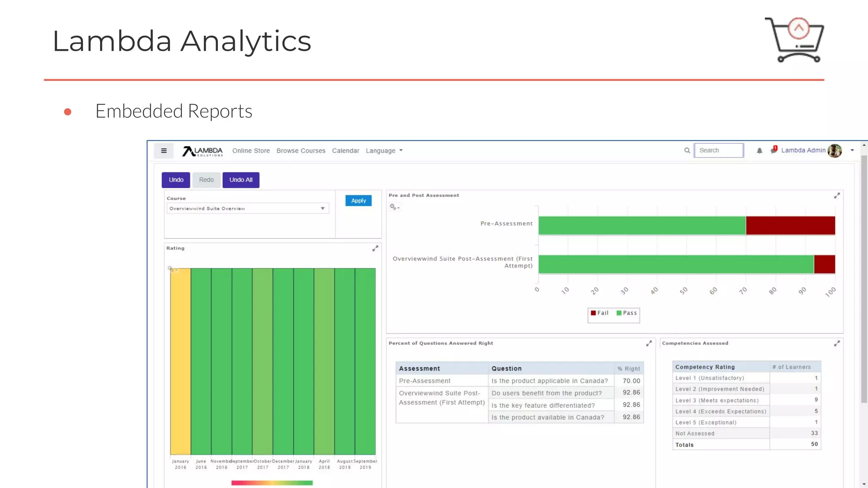
Task: Open the Course selection dropdown
Action: click(x=248, y=208)
